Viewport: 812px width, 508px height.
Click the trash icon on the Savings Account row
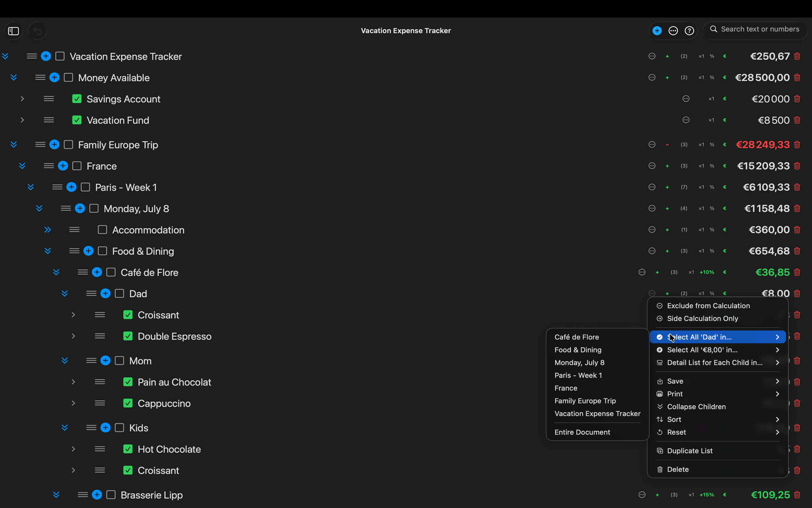797,99
